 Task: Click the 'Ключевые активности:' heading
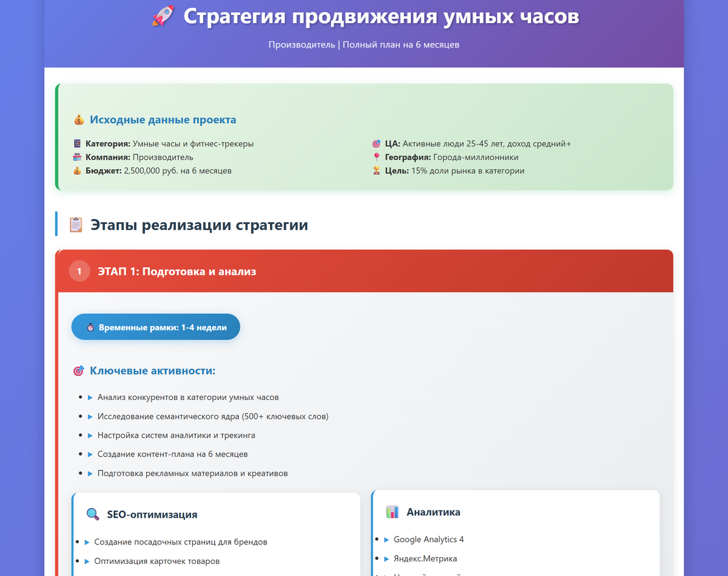click(x=153, y=370)
